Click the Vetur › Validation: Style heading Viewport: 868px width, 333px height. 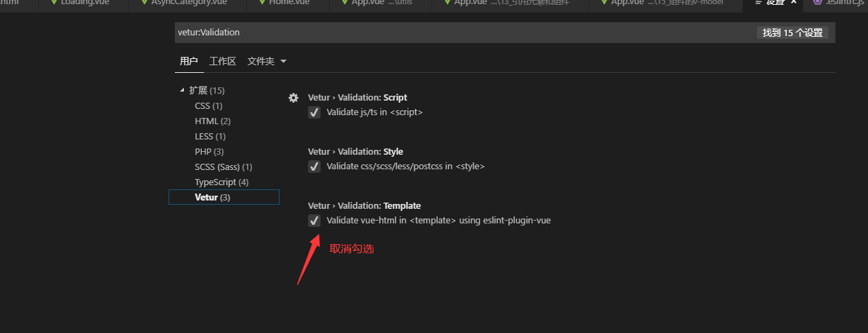[355, 152]
